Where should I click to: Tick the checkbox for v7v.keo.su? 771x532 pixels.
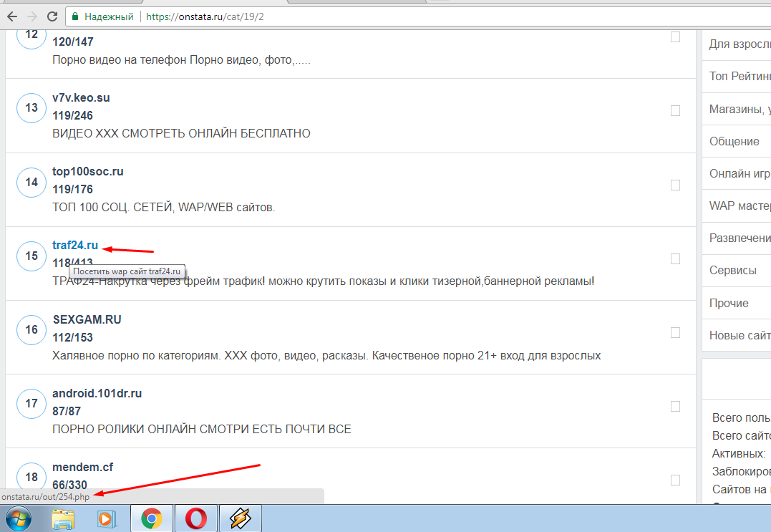(x=675, y=111)
